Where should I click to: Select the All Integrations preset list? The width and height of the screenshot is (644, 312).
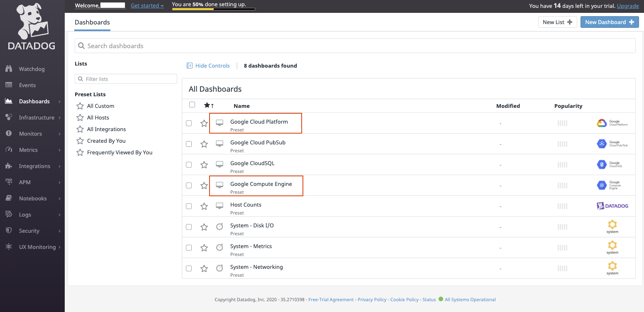(x=106, y=129)
